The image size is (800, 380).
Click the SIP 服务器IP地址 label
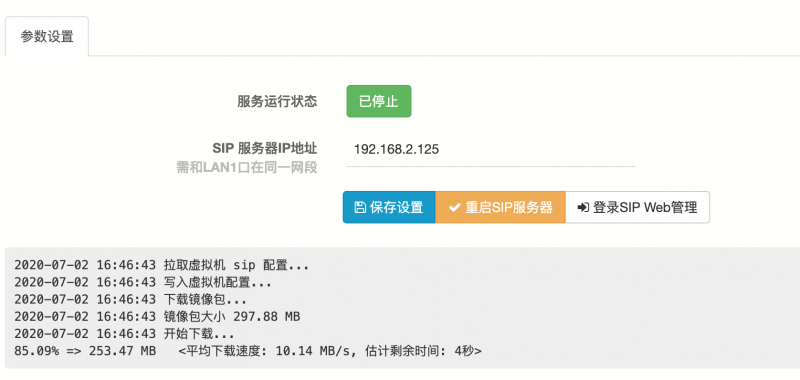point(265,148)
